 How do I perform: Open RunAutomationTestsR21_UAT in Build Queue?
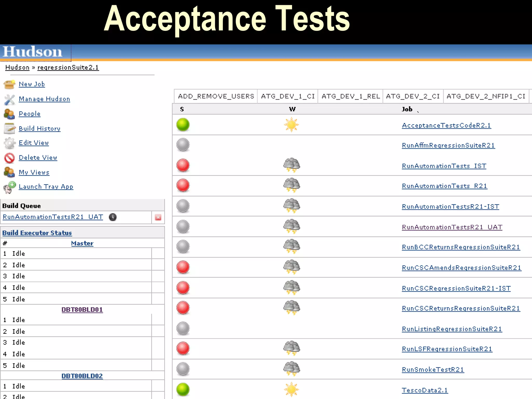tap(53, 217)
